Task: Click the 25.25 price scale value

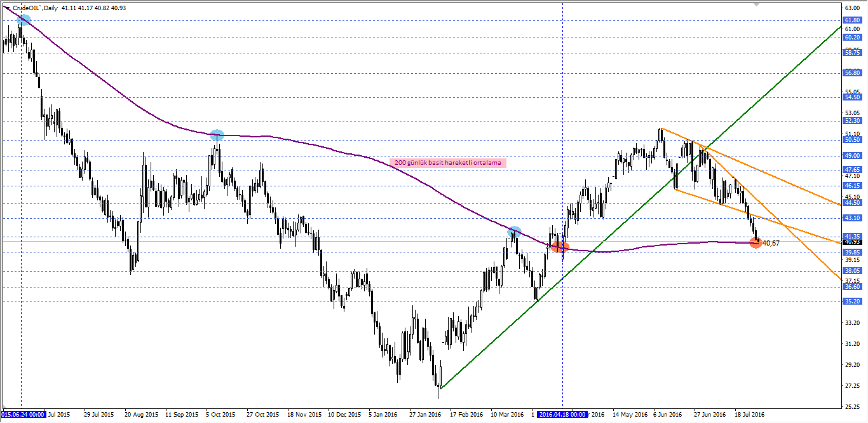Action: (852, 407)
